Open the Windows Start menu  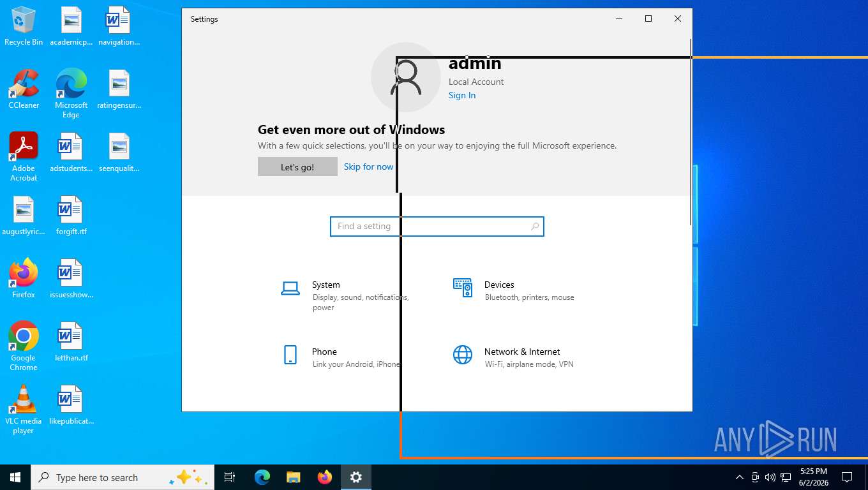click(x=15, y=477)
